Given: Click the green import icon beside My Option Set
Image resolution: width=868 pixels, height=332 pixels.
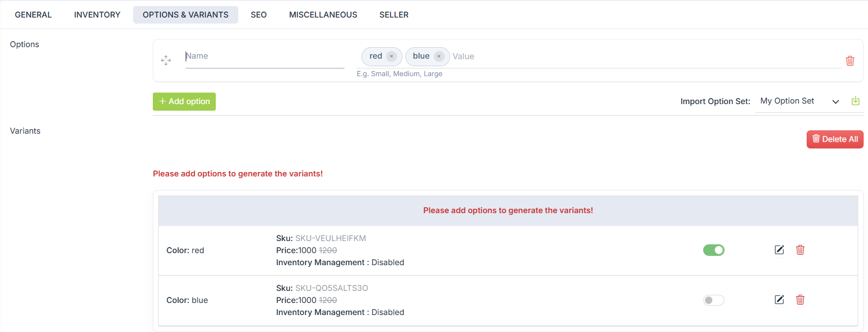Looking at the screenshot, I should click(x=855, y=101).
